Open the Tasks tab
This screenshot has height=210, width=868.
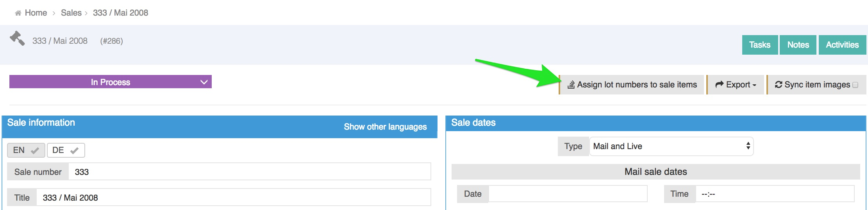[759, 45]
